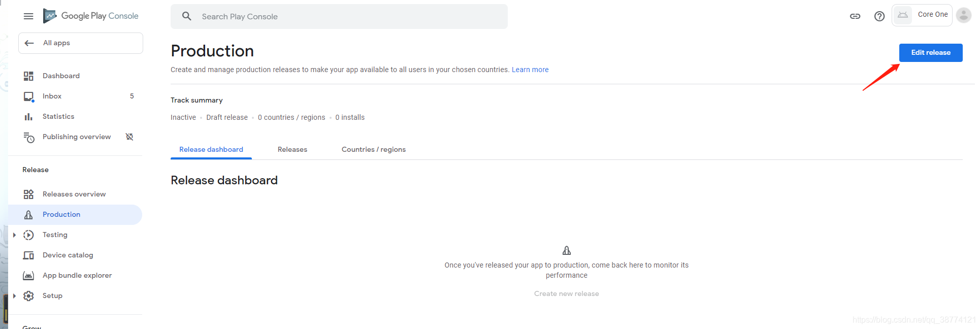This screenshot has height=329, width=980.
Task: Click the Dashboard icon in sidebar
Action: coord(28,76)
